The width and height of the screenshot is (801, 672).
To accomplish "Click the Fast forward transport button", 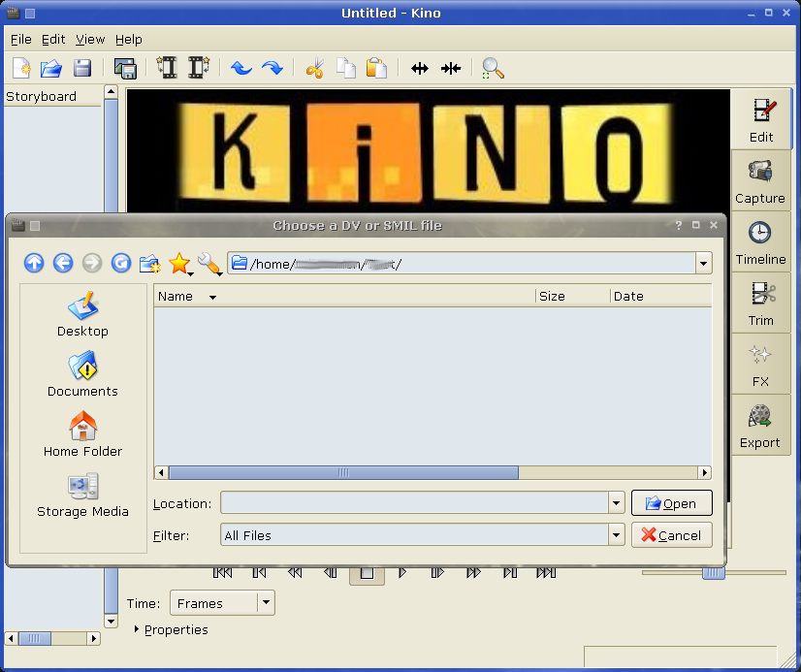I will [x=474, y=573].
